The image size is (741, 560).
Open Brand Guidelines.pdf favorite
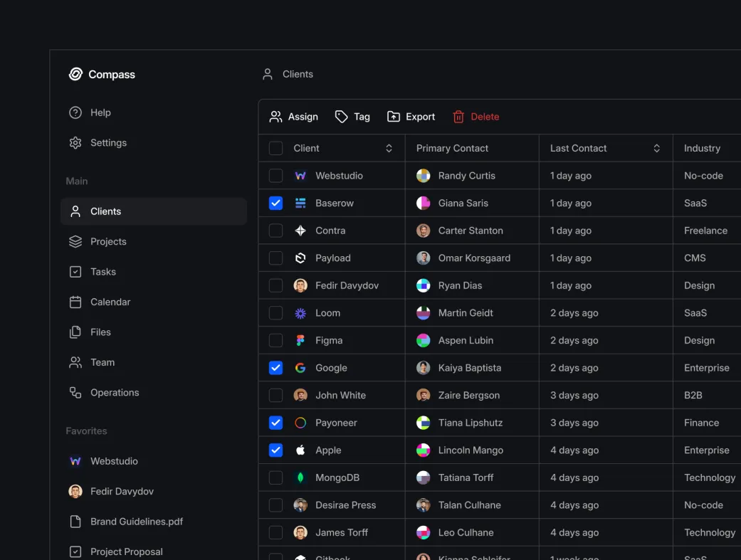(136, 522)
